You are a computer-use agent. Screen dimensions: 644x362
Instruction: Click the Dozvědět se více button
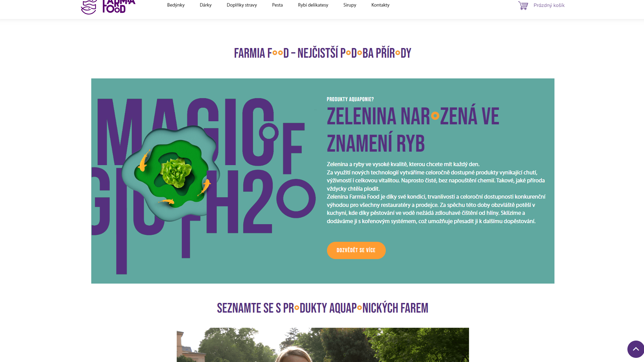point(356,250)
